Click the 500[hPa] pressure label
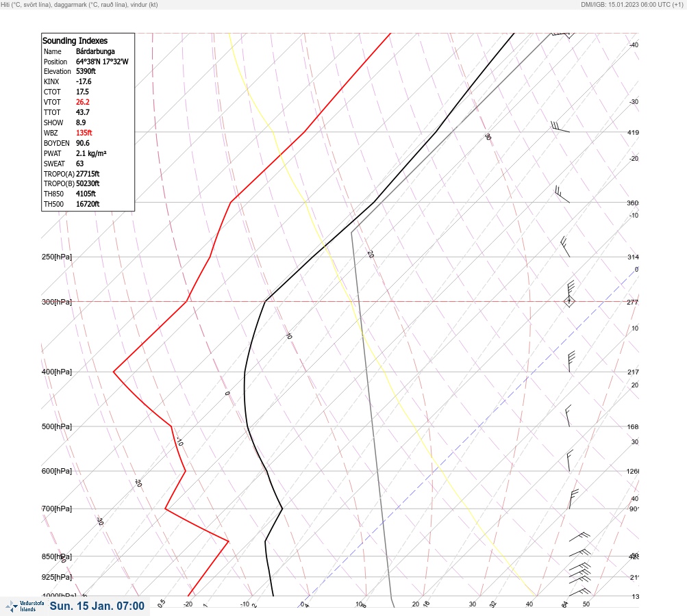This screenshot has width=687, height=616. 57,426
